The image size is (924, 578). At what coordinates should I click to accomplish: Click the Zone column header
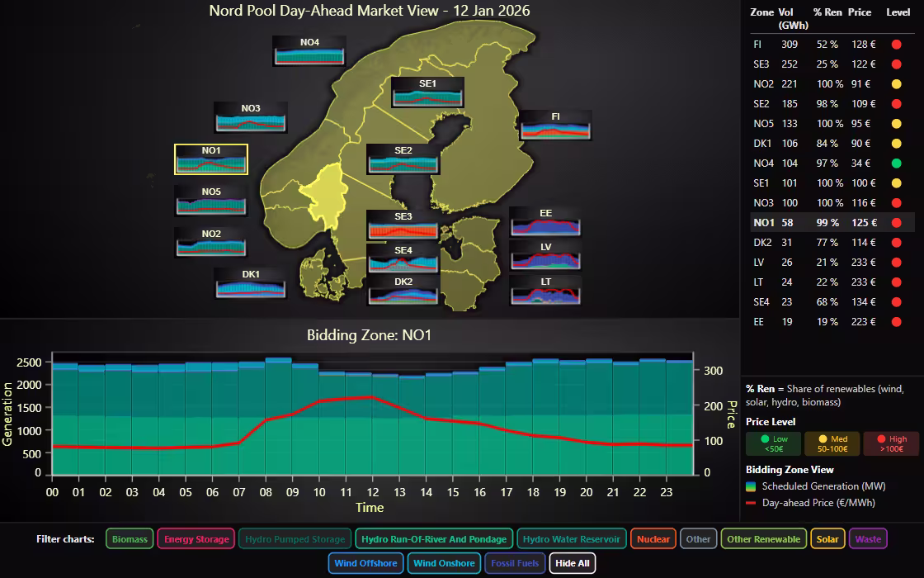(x=761, y=12)
